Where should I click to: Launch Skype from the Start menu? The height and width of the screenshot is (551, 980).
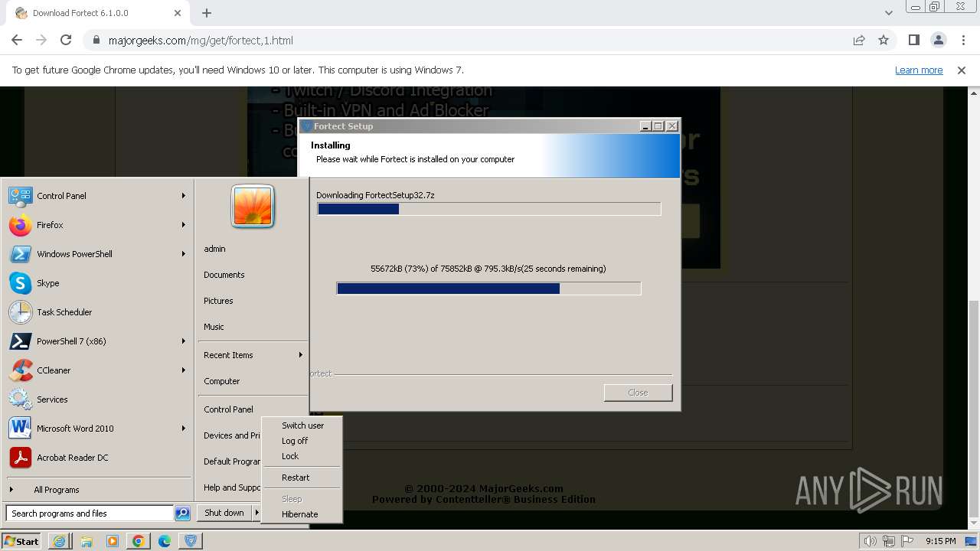97,283
